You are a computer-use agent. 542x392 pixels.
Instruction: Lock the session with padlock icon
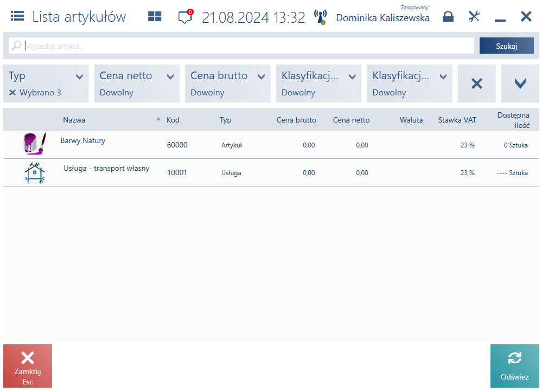pyautogui.click(x=448, y=16)
